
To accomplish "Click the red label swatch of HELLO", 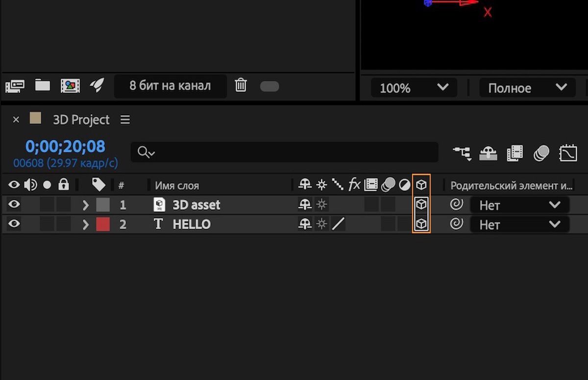I will 103,225.
